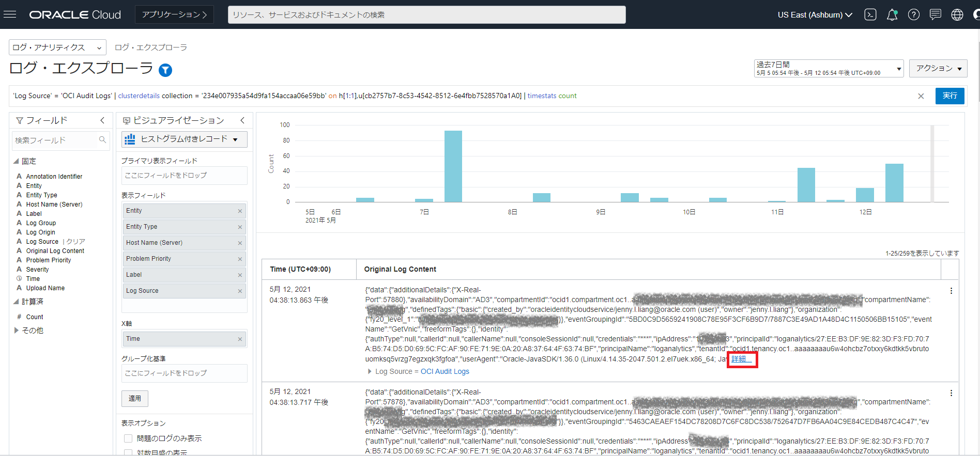Open the help question mark icon
This screenshot has height=456, width=980.
914,14
